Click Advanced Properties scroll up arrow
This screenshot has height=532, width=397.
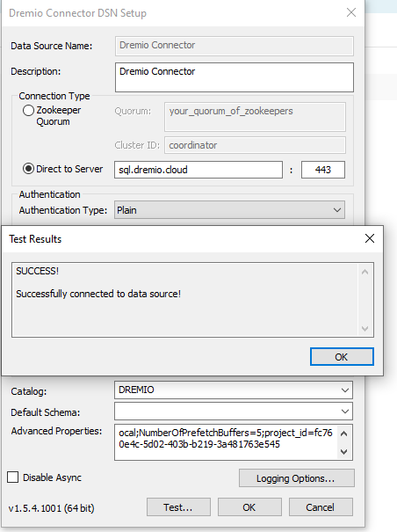[x=343, y=434]
